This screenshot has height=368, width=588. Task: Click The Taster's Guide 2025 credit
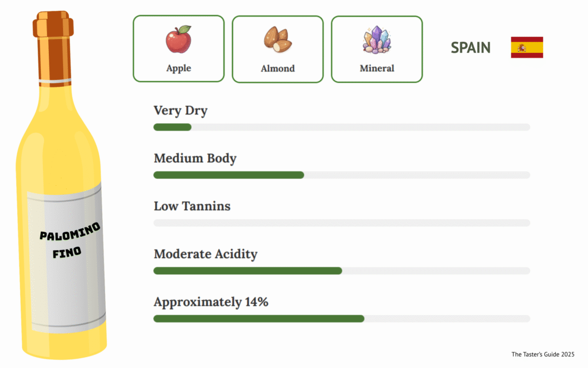[543, 355]
